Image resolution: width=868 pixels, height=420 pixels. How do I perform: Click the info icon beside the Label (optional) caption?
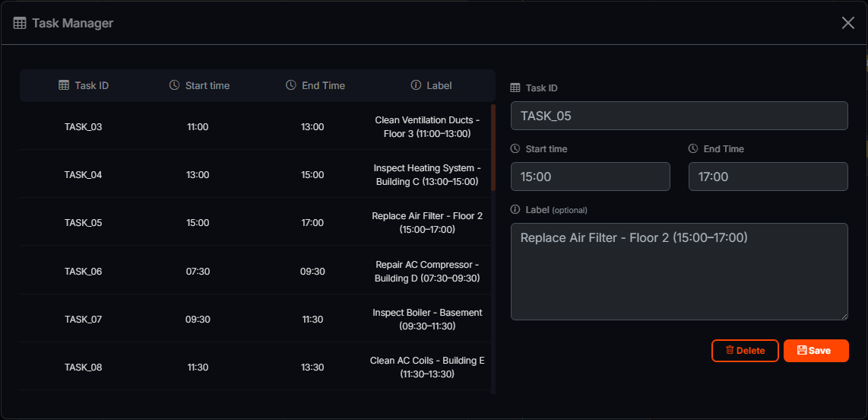(515, 210)
